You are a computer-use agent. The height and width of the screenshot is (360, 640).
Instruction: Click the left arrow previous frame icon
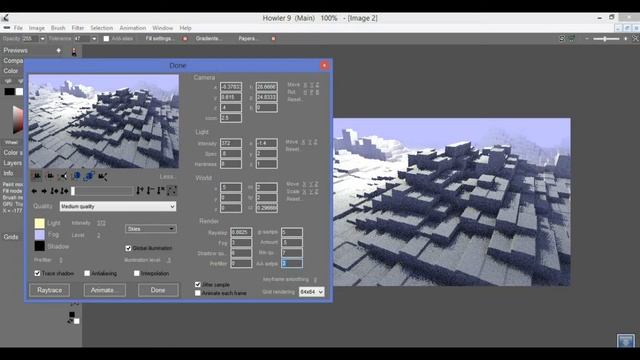(34, 191)
